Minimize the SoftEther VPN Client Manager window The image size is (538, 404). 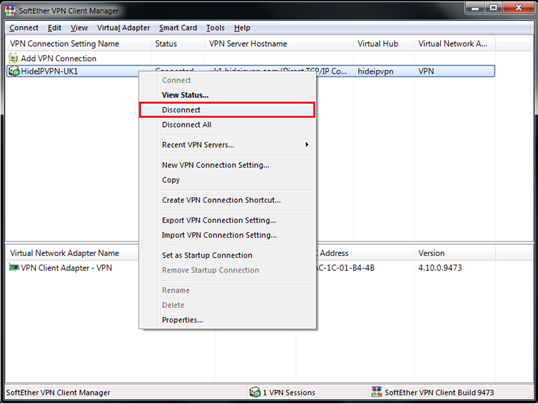pyautogui.click(x=475, y=8)
